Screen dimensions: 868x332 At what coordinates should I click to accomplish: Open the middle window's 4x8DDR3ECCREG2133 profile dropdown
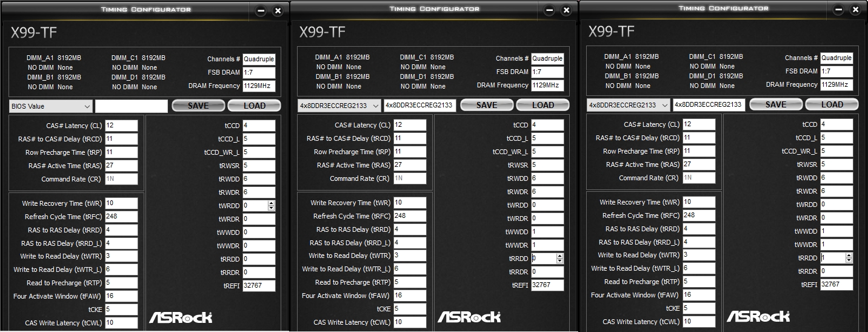[x=339, y=106]
